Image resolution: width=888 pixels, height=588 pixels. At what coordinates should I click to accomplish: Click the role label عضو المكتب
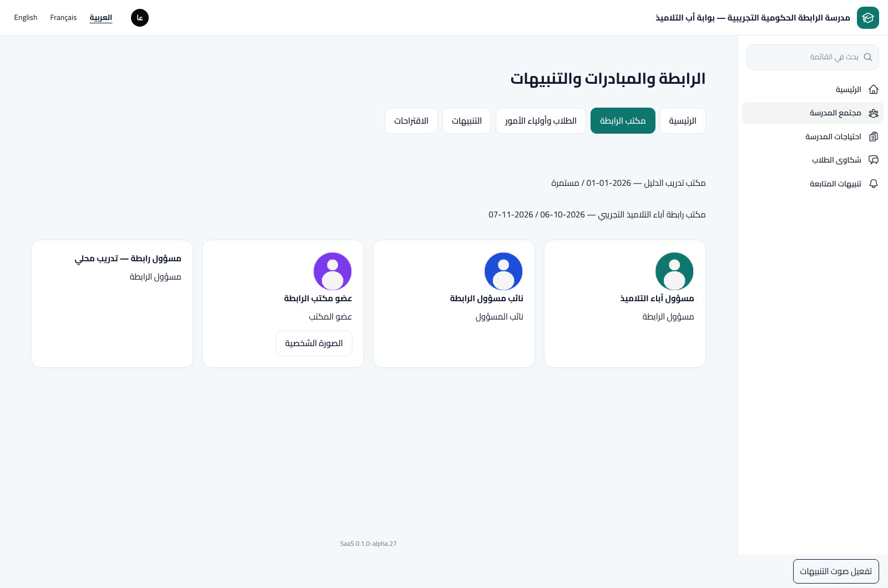point(330,317)
